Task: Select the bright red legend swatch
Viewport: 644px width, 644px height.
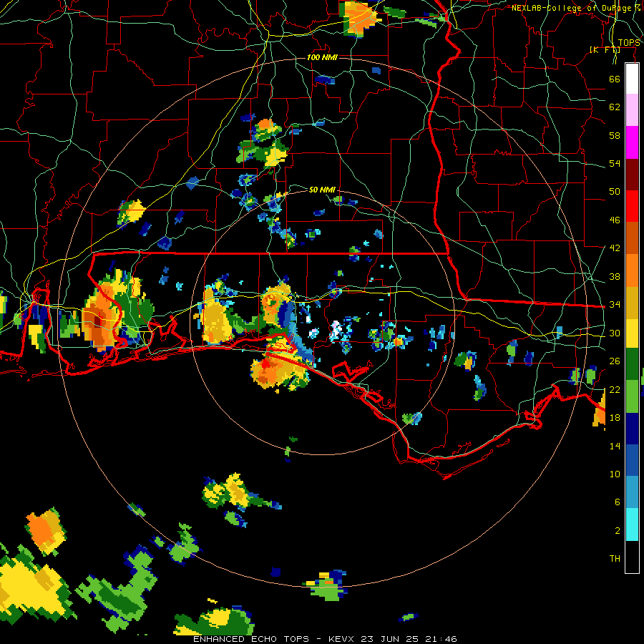Action: (632, 206)
